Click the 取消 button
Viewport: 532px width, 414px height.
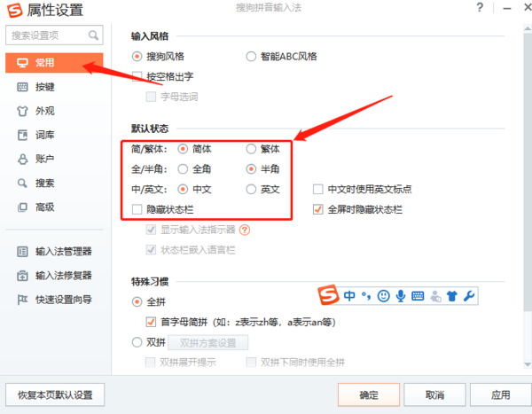pyautogui.click(x=434, y=394)
